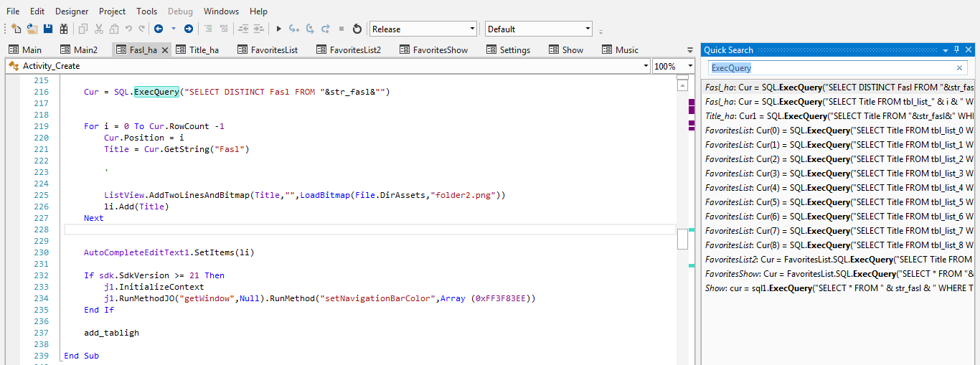Image resolution: width=980 pixels, height=365 pixels.
Task: Save the project with the floppy disk icon
Action: [48, 29]
